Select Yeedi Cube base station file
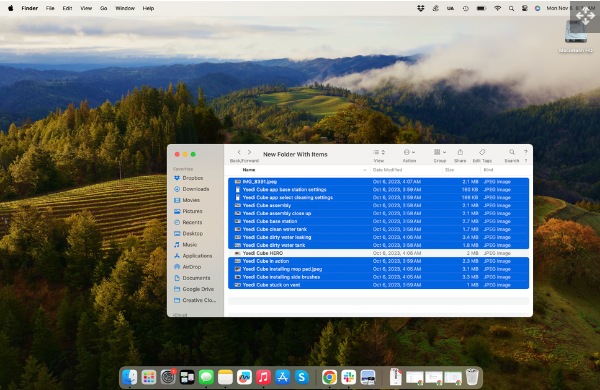Screen dimensions: 600x390 pos(378,221)
